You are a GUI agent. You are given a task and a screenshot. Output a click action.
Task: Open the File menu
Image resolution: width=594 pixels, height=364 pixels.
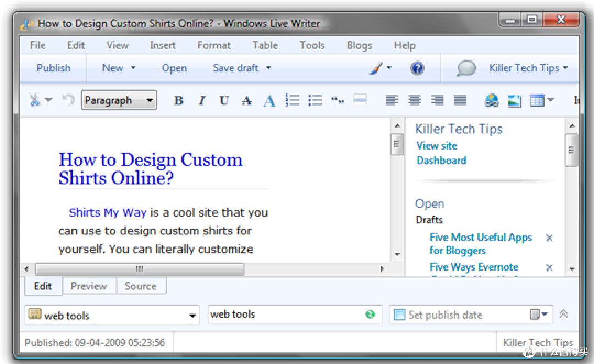click(x=37, y=46)
